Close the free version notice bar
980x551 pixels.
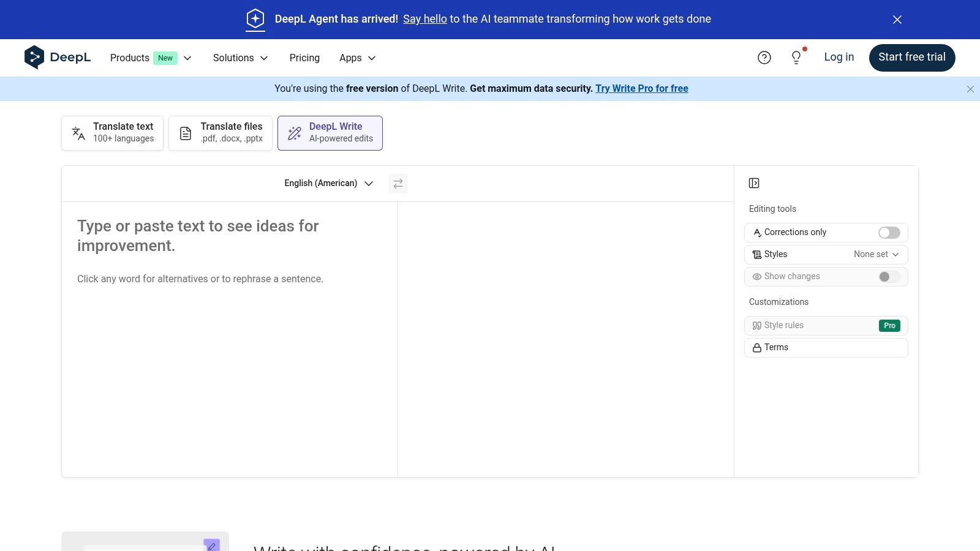(970, 89)
